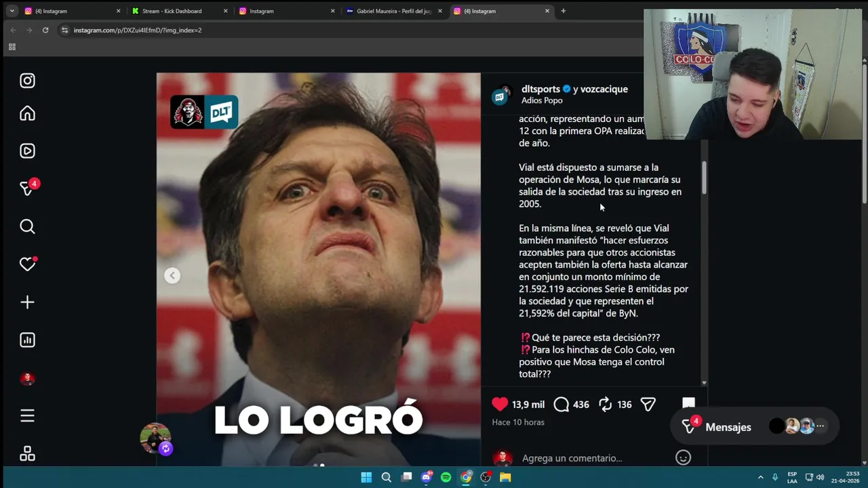Screen dimensions: 868x488
Task: Close the Gabriel Maureira tab
Action: coord(440,11)
